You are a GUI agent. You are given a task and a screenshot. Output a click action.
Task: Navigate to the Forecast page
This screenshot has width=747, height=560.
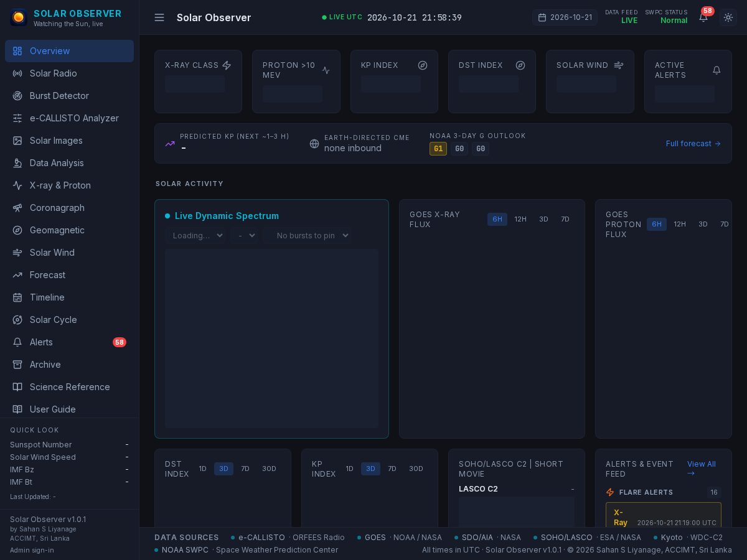pyautogui.click(x=69, y=275)
